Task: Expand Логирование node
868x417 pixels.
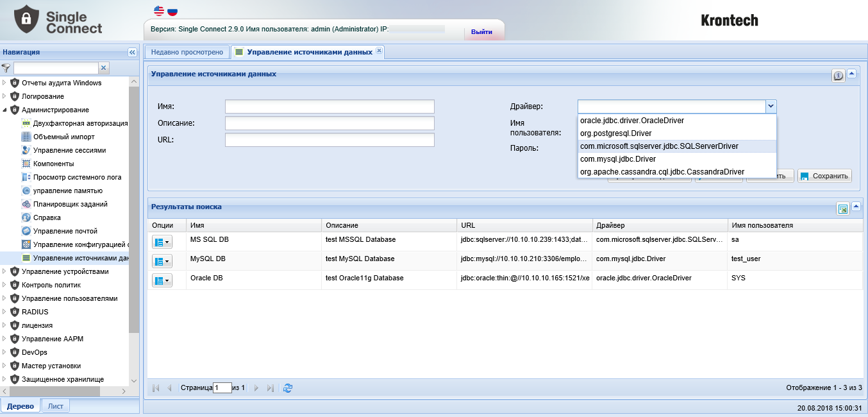Action: (x=4, y=96)
